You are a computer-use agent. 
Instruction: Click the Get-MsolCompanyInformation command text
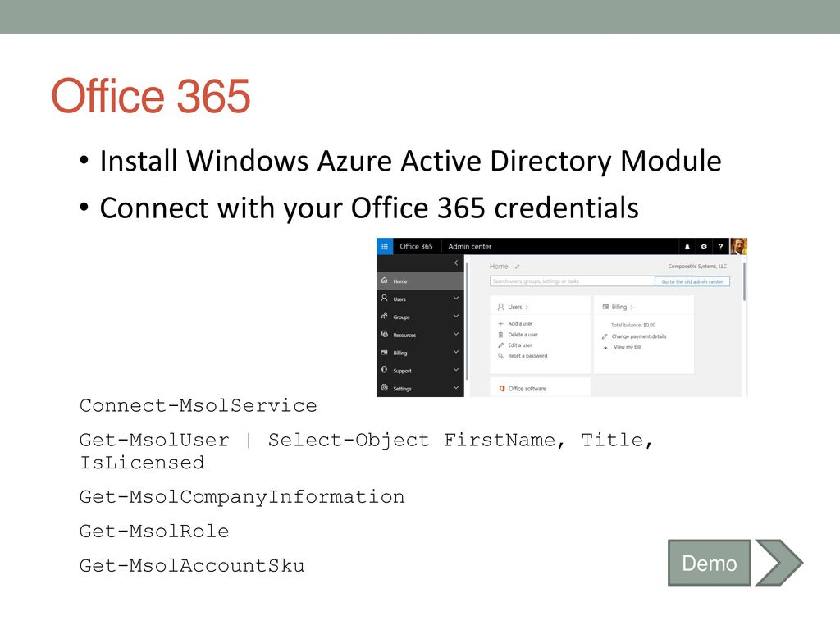pyautogui.click(x=242, y=497)
